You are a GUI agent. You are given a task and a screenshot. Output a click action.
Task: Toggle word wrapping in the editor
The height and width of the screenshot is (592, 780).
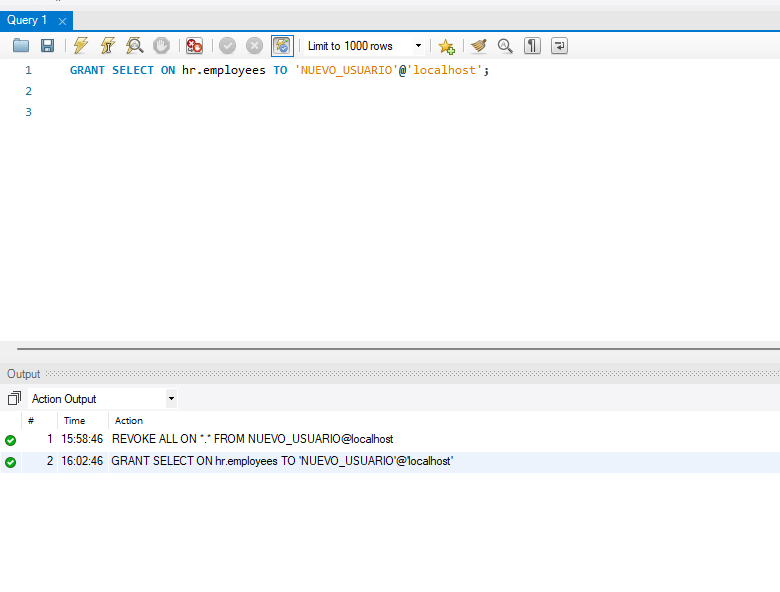point(559,46)
